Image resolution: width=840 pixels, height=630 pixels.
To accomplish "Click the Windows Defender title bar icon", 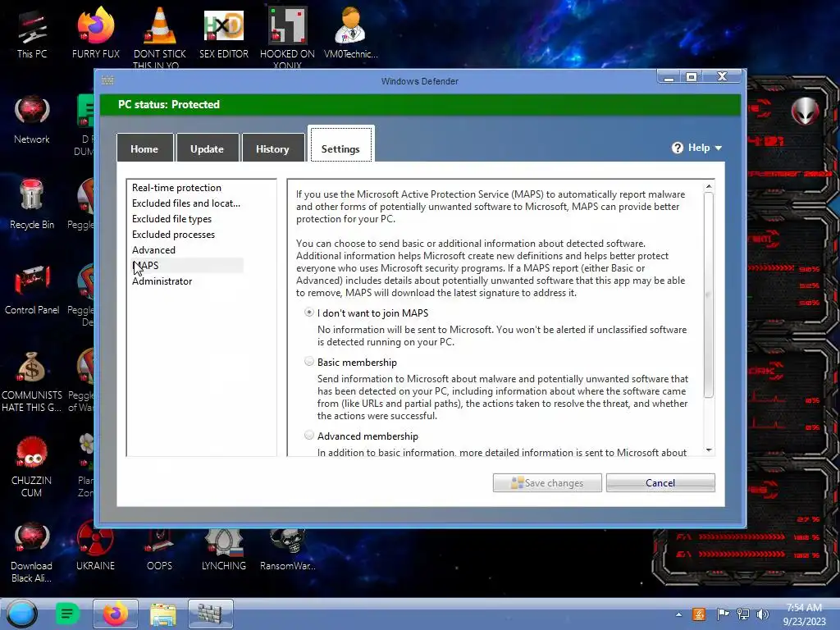I will (107, 80).
